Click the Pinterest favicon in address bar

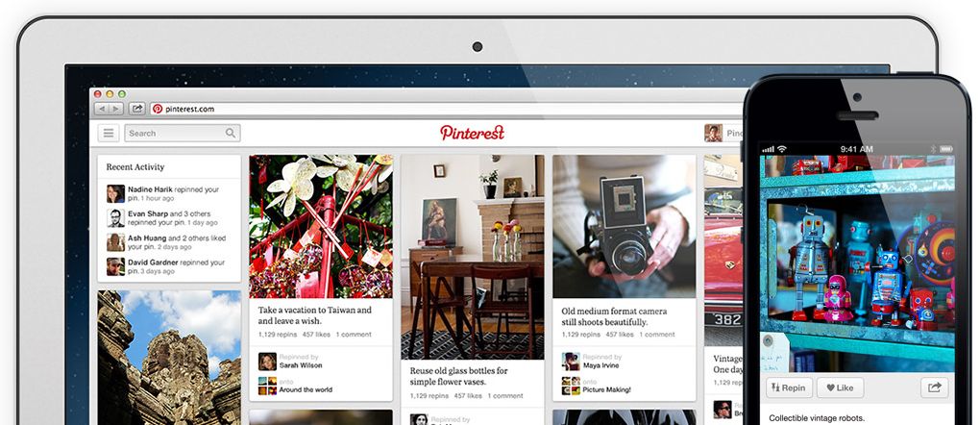158,109
